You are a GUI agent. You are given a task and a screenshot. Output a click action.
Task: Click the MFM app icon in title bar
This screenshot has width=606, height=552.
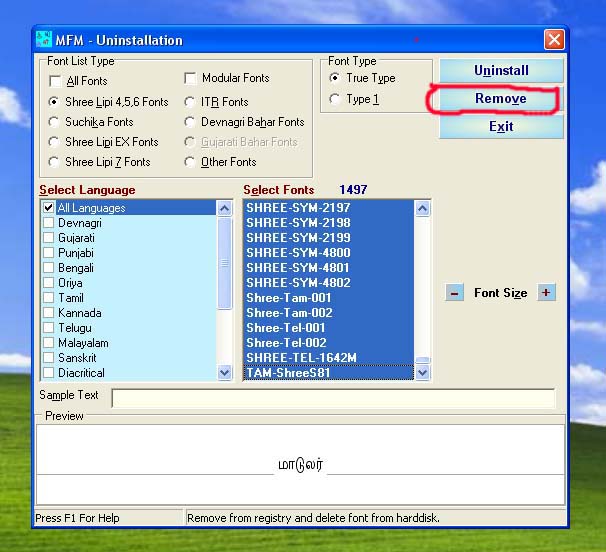(x=43, y=39)
